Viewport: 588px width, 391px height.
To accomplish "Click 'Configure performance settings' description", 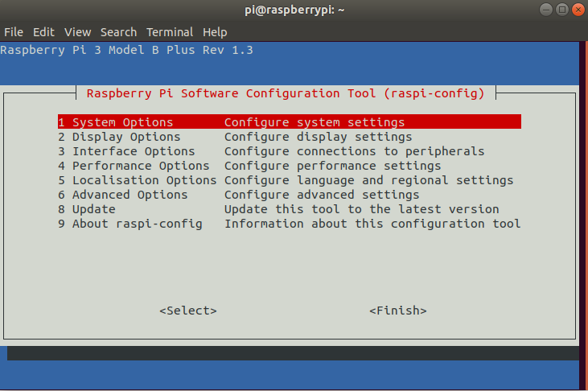I will point(333,166).
